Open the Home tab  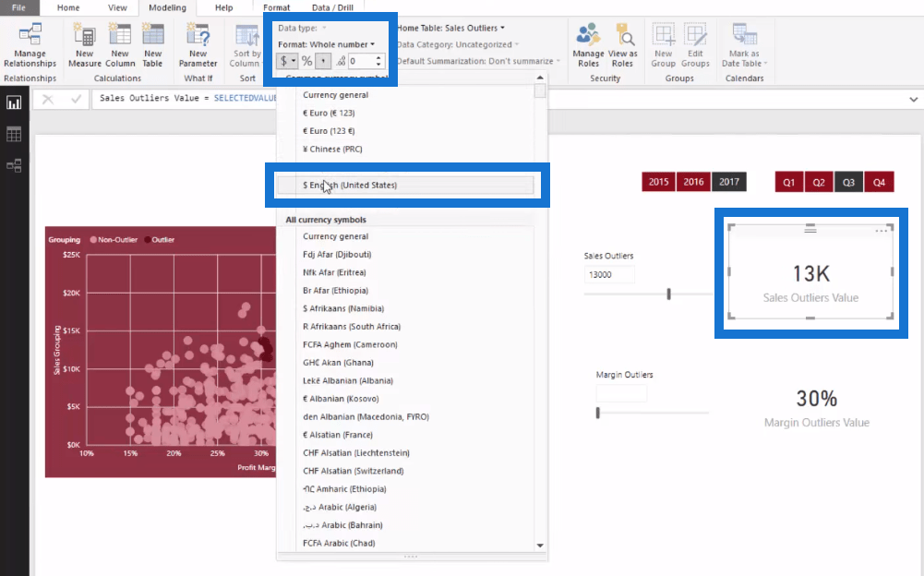pos(68,7)
